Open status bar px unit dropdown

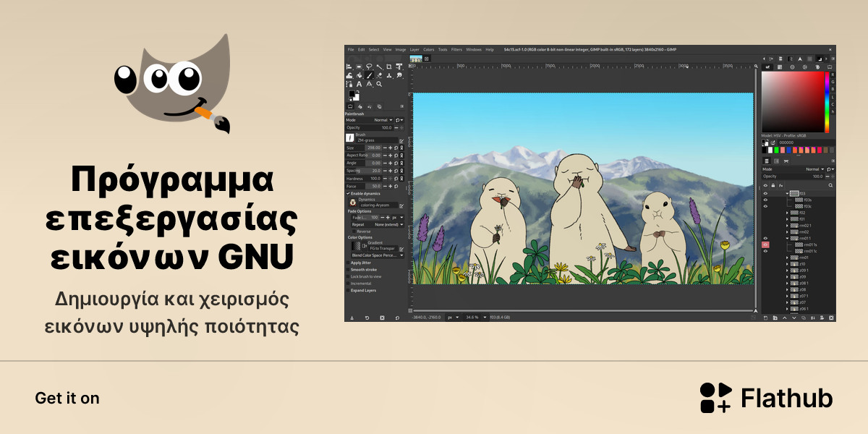point(453,318)
